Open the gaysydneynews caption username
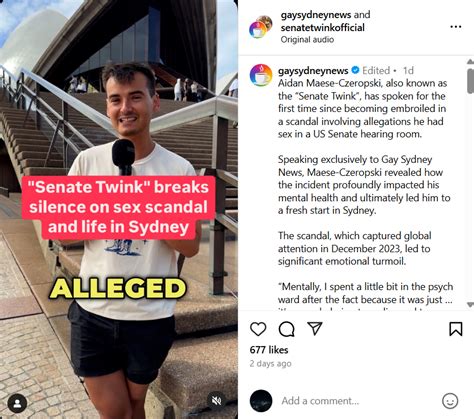The height and width of the screenshot is (419, 474). (313, 70)
